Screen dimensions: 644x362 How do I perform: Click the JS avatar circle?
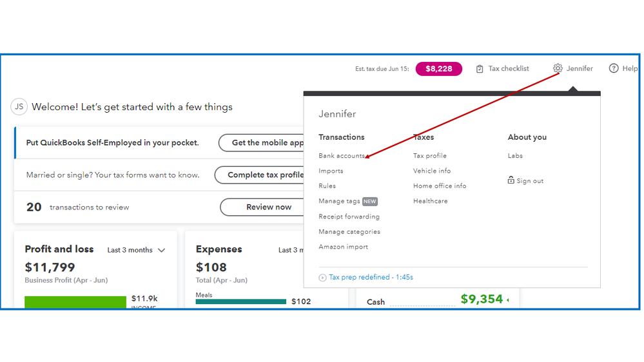point(19,107)
